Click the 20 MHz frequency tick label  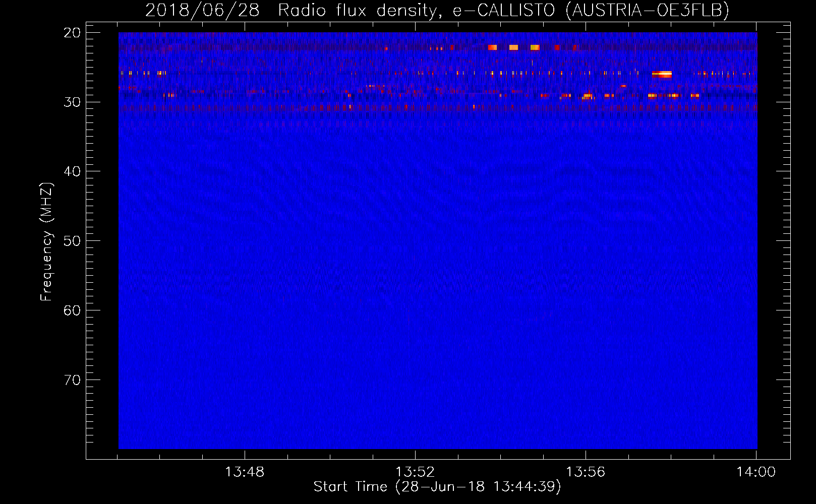tap(72, 33)
